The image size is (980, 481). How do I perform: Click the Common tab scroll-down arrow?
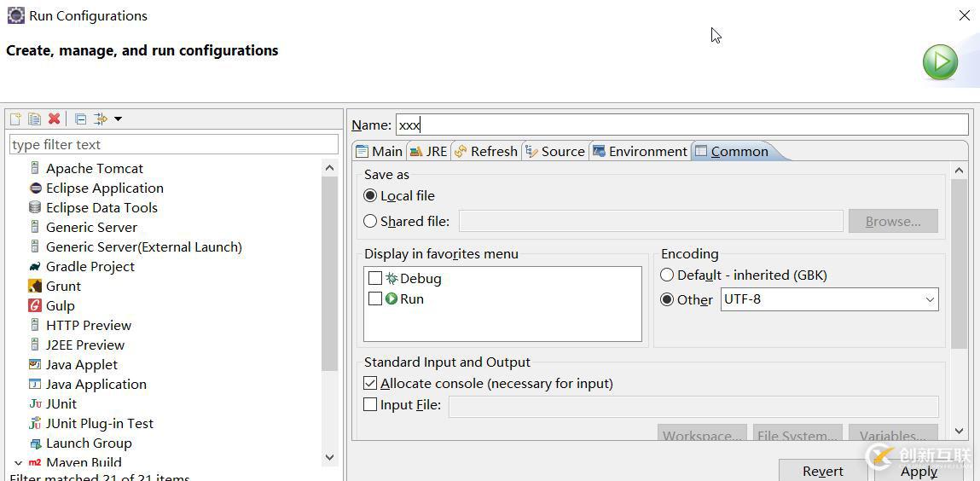(960, 431)
